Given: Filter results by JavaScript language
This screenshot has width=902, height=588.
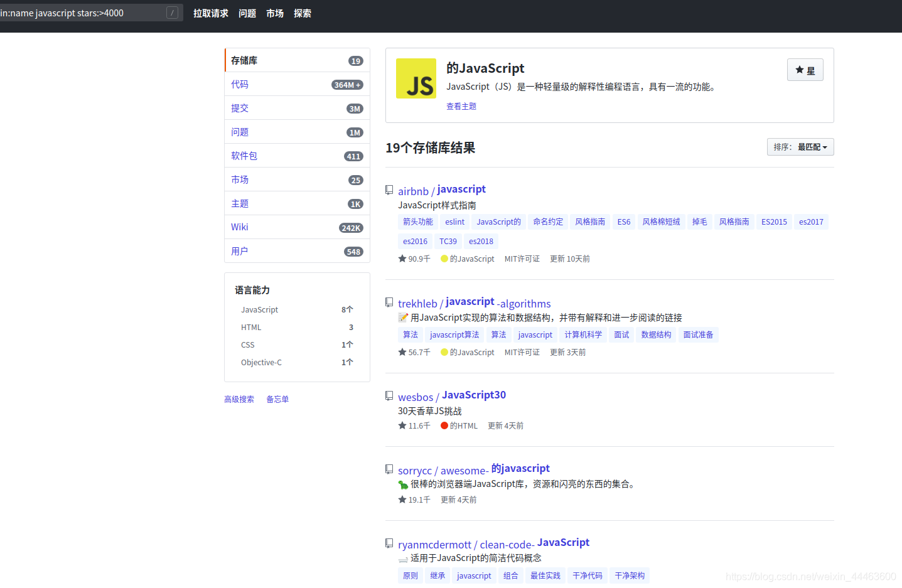Looking at the screenshot, I should coord(297,309).
